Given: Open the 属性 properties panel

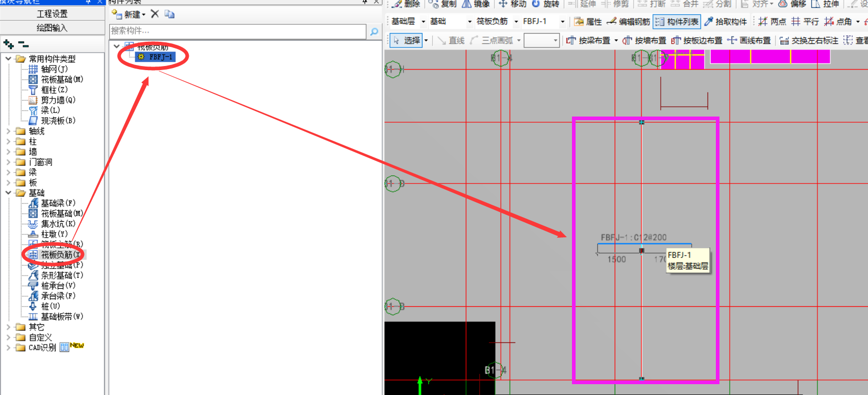Looking at the screenshot, I should point(588,21).
